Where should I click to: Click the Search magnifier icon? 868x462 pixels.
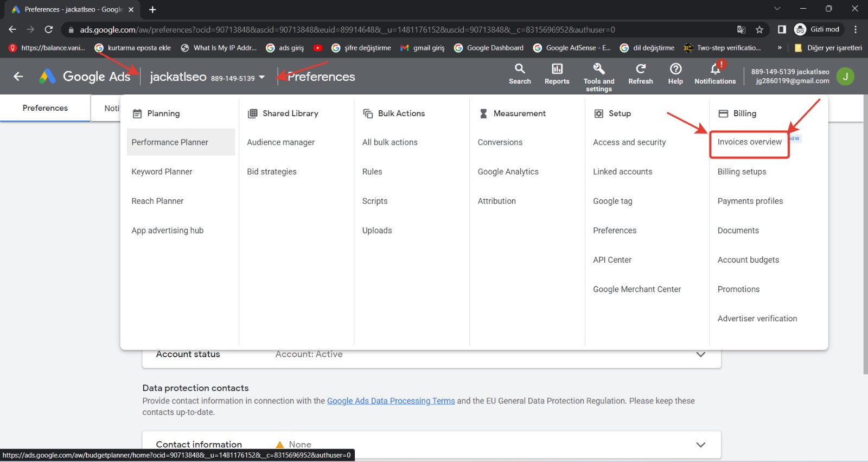(x=520, y=69)
